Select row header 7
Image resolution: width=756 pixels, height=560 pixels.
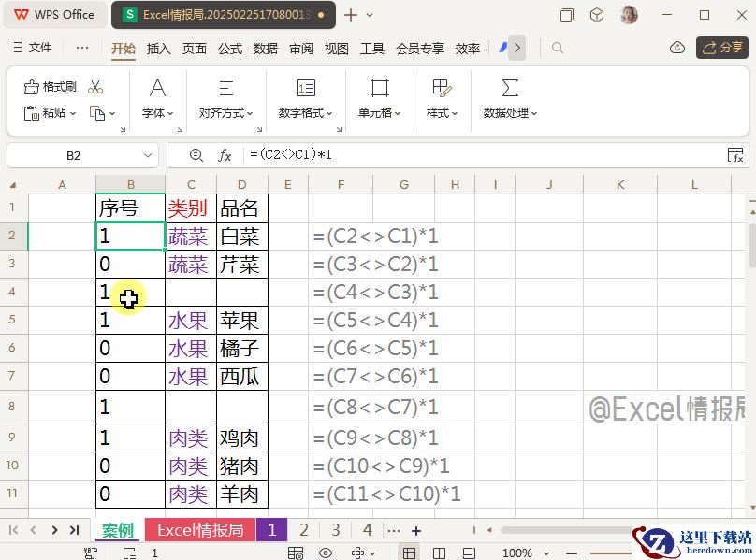tap(12, 377)
